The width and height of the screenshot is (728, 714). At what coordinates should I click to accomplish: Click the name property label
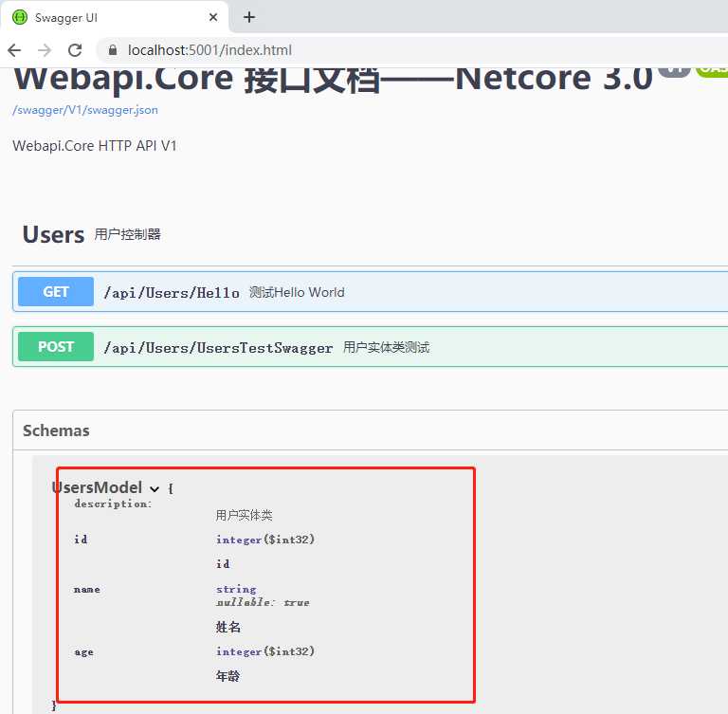click(87, 590)
